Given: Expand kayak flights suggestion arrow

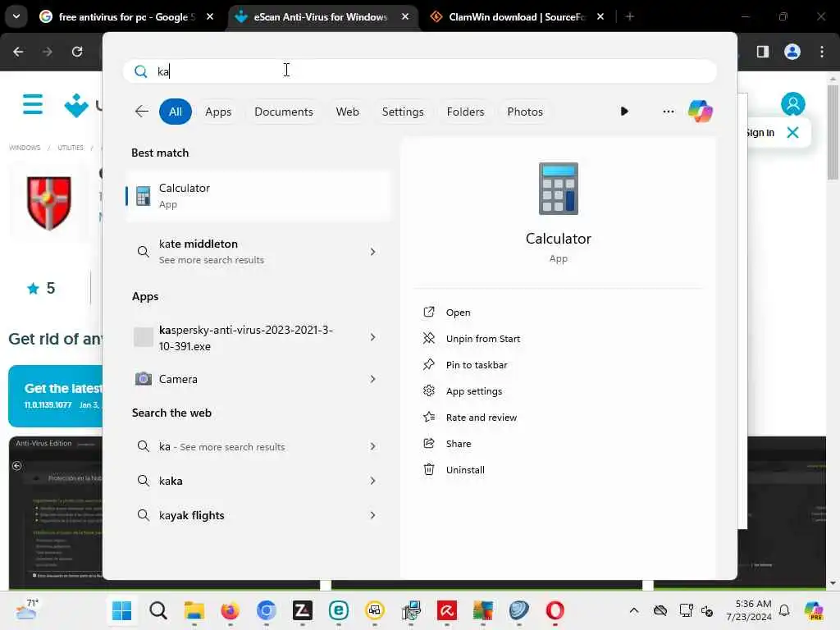Looking at the screenshot, I should 373,515.
